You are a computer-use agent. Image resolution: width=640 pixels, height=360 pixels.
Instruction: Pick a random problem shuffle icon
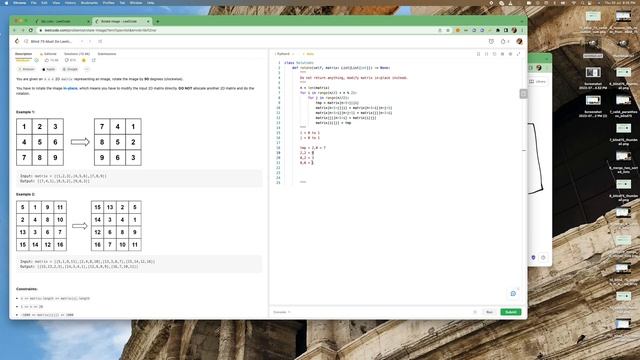[x=100, y=41]
